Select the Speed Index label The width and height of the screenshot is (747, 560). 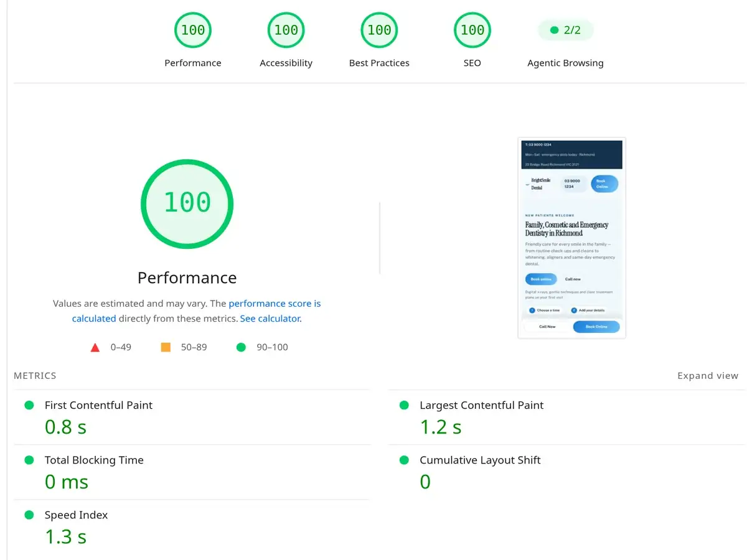pos(76,515)
